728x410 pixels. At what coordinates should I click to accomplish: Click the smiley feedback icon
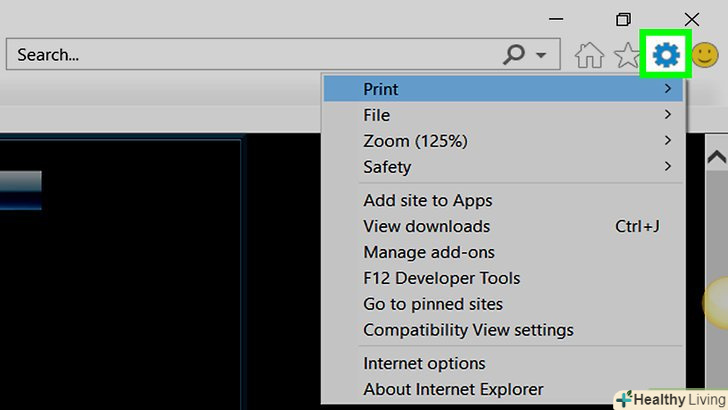pos(705,55)
